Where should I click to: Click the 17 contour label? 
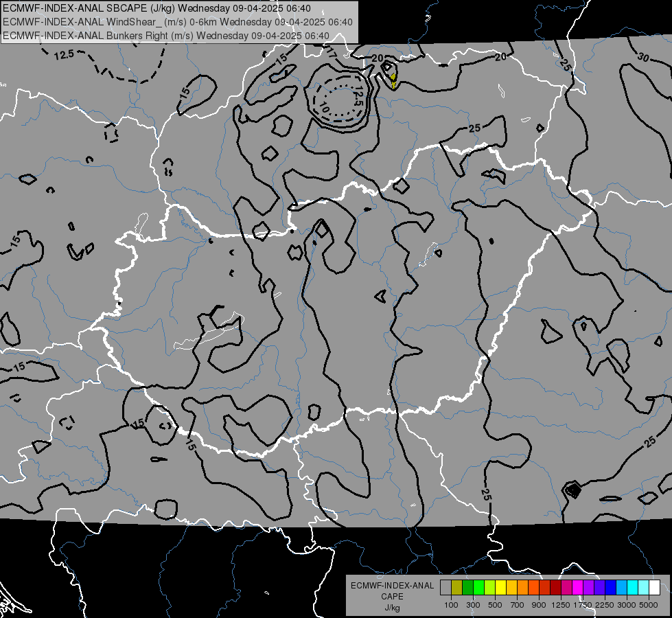pyautogui.click(x=332, y=53)
